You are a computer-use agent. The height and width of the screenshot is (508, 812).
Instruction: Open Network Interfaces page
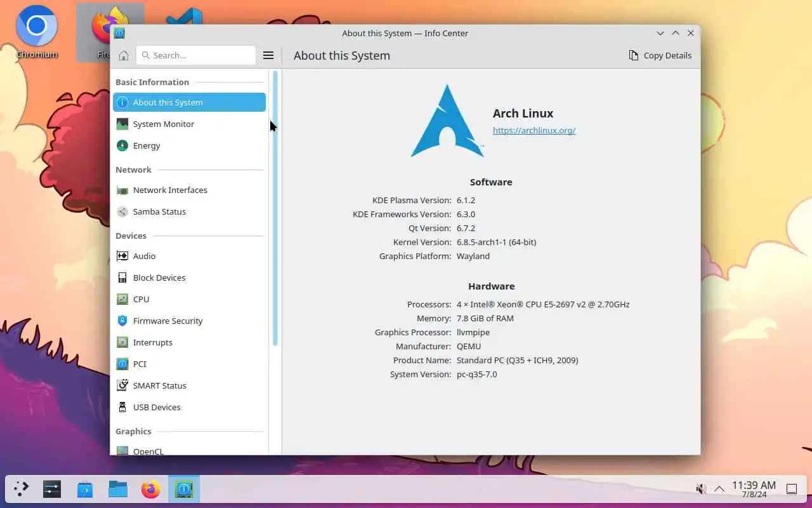(189, 190)
